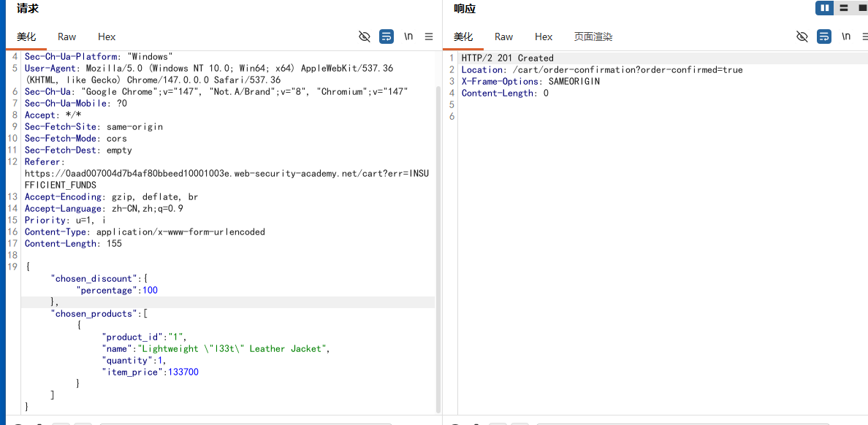Image resolution: width=868 pixels, height=425 pixels.
Task: Show non-printable characters \n in response panel
Action: pos(846,37)
